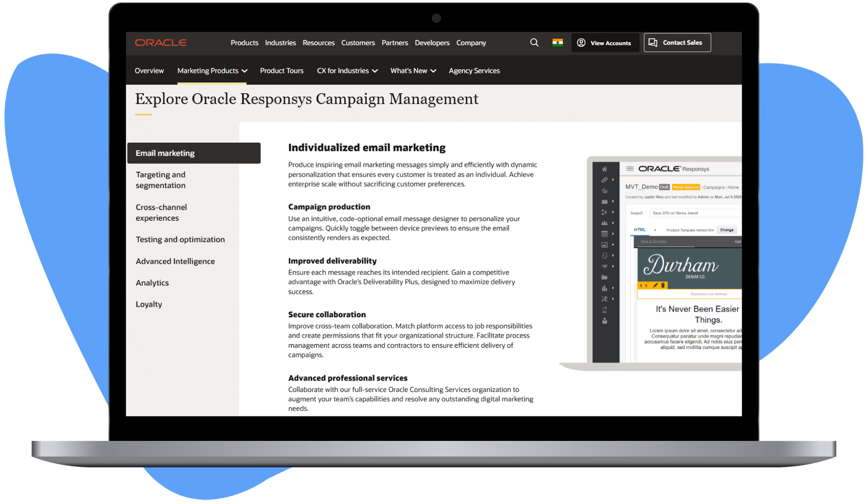The image size is (868, 504).
Task: Open the Products top menu
Action: click(244, 43)
